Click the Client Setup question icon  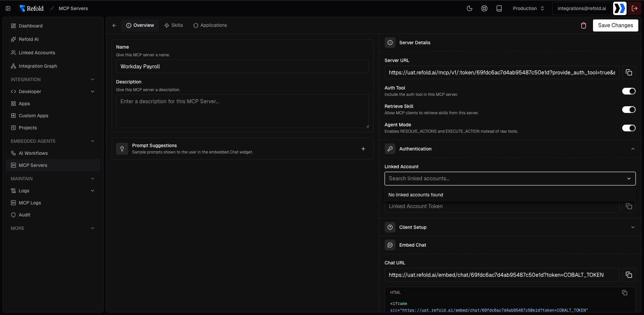(390, 227)
